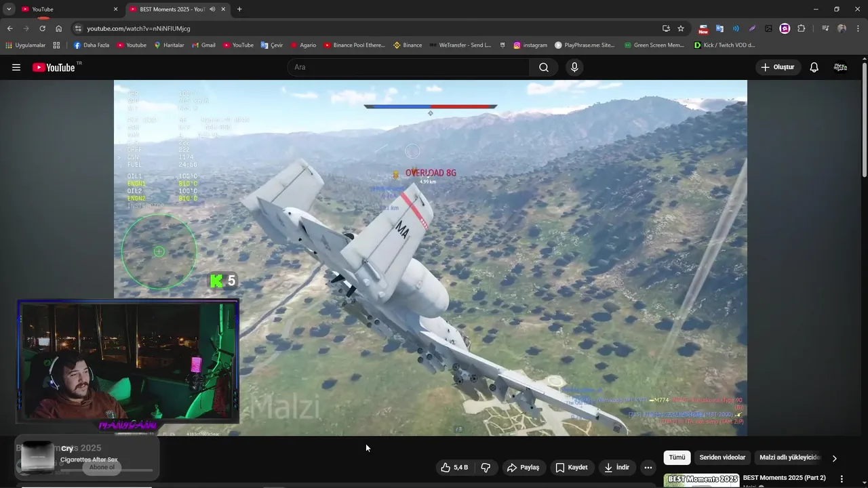Dislike the video
868x488 pixels.
(486, 468)
